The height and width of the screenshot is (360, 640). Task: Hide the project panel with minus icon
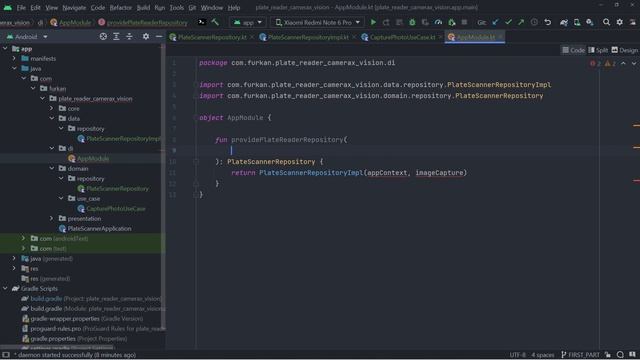click(159, 37)
